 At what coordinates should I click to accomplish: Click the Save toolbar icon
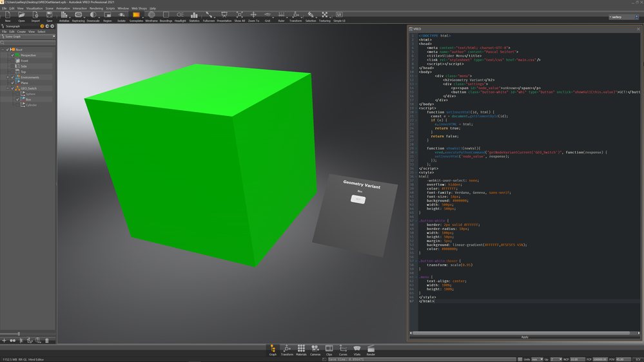point(49,15)
